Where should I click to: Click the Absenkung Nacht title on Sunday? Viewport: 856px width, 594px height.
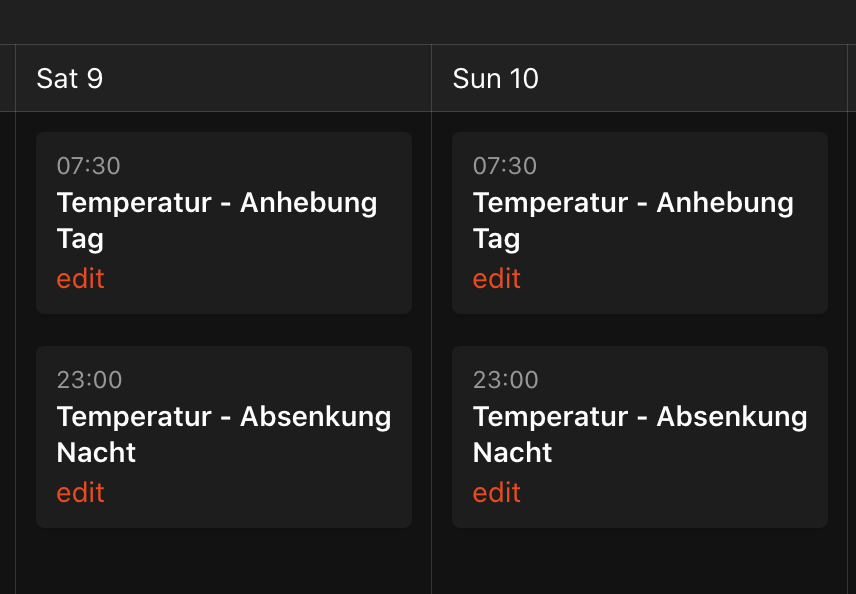pyautogui.click(x=640, y=434)
